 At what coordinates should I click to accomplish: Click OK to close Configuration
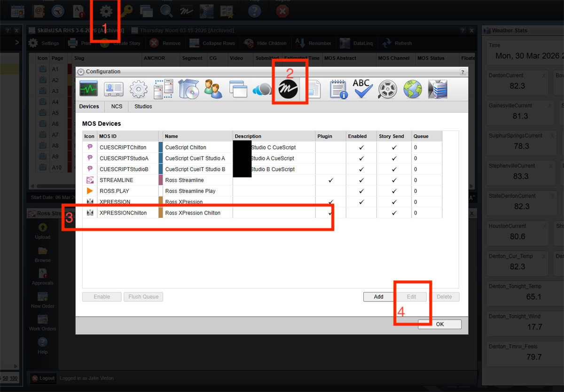pyautogui.click(x=440, y=324)
